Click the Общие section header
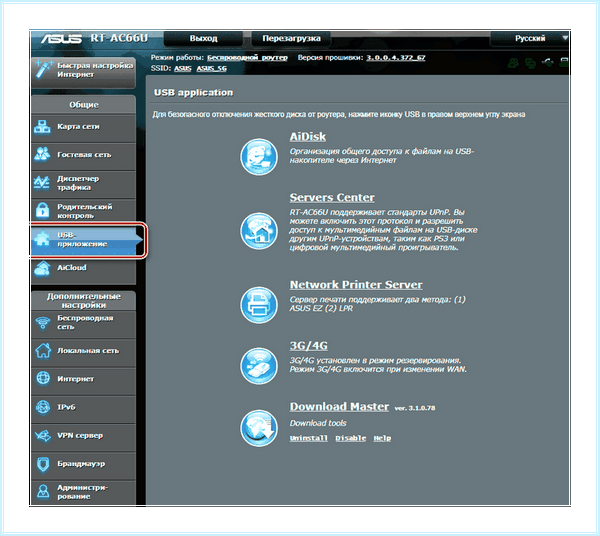The width and height of the screenshot is (600, 536). (x=83, y=105)
